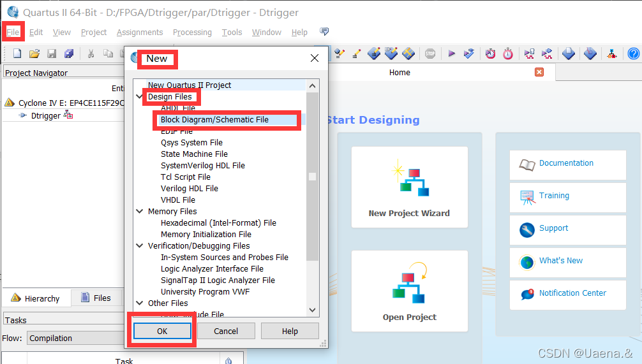Open the Window menu
Viewport: 642px width, 364px height.
click(267, 33)
